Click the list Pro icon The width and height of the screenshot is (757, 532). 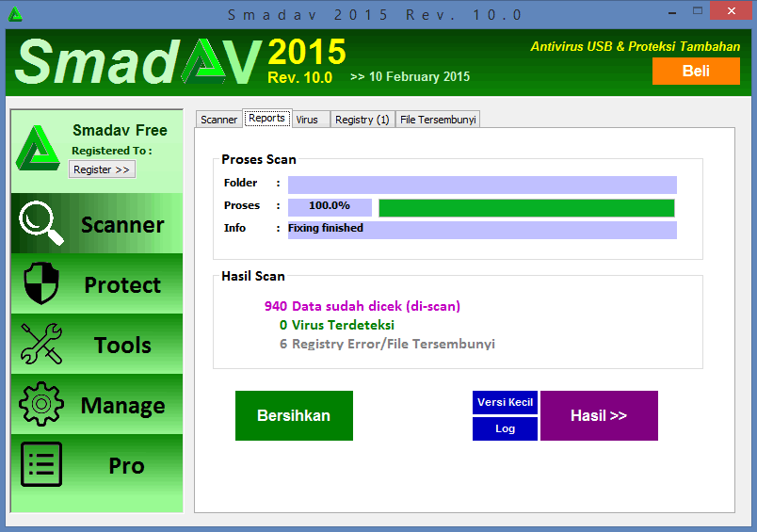[41, 464]
